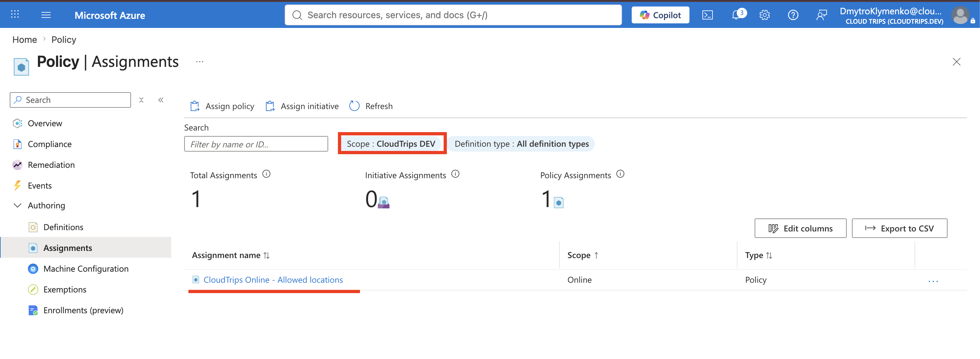Click Assign policy toolbar button
This screenshot has height=359, width=980.
coord(222,106)
